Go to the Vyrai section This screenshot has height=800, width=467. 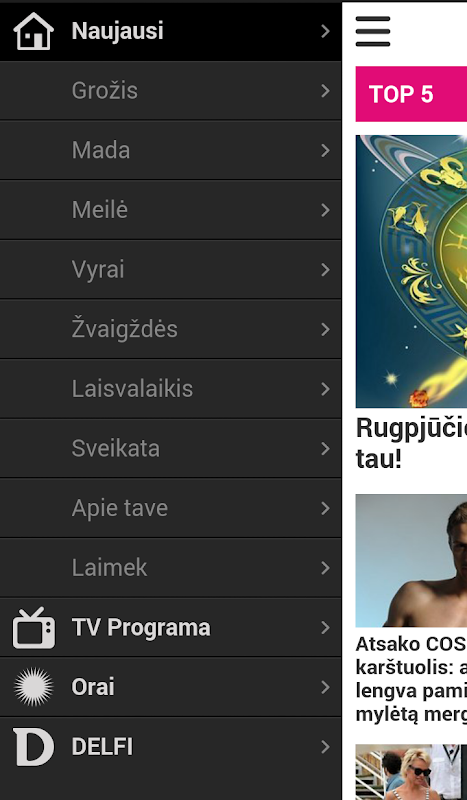(x=170, y=269)
